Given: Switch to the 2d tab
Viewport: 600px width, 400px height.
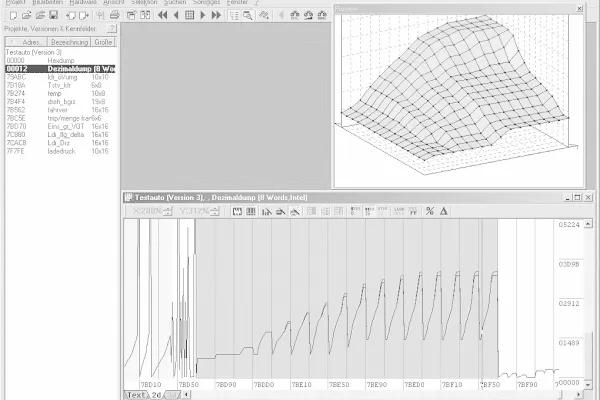Looking at the screenshot, I should 157,395.
